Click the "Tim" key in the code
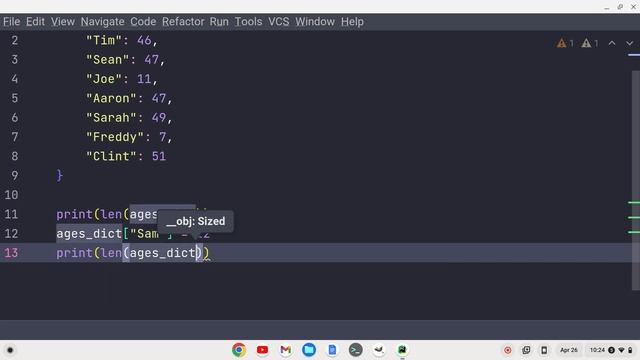 click(x=104, y=40)
